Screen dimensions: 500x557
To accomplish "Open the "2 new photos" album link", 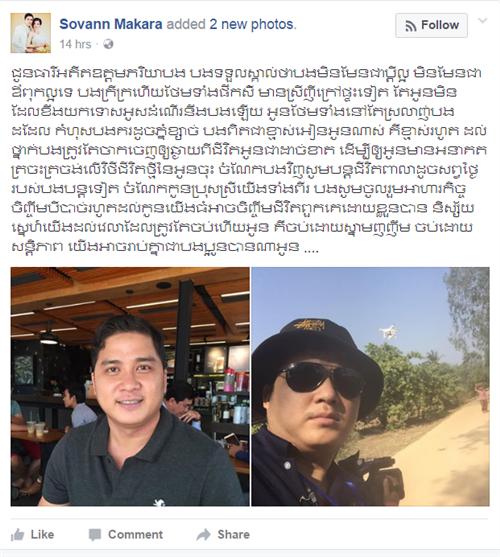I will 252,24.
